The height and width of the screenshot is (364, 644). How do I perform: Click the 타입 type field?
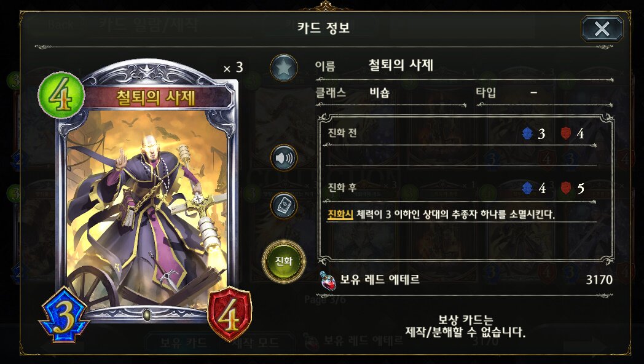coord(544,93)
